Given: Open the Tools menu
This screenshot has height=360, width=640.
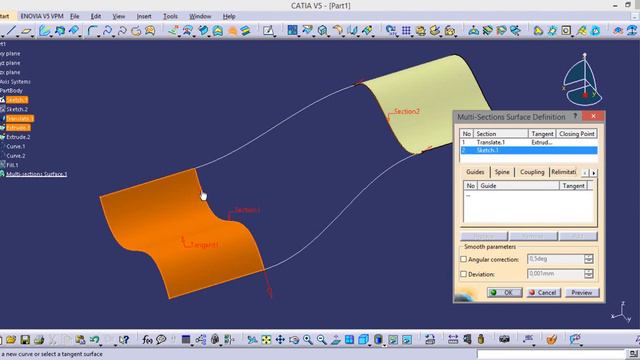Looking at the screenshot, I should click(x=170, y=16).
